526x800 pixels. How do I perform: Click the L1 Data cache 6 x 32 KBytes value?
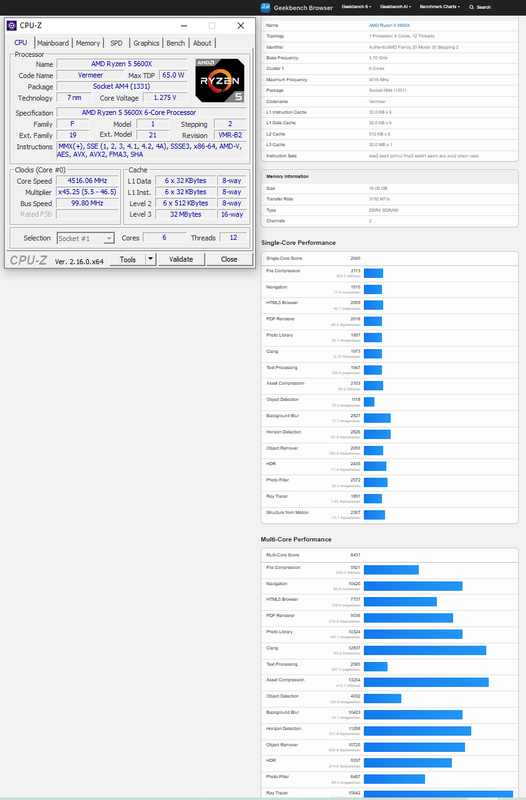185,181
